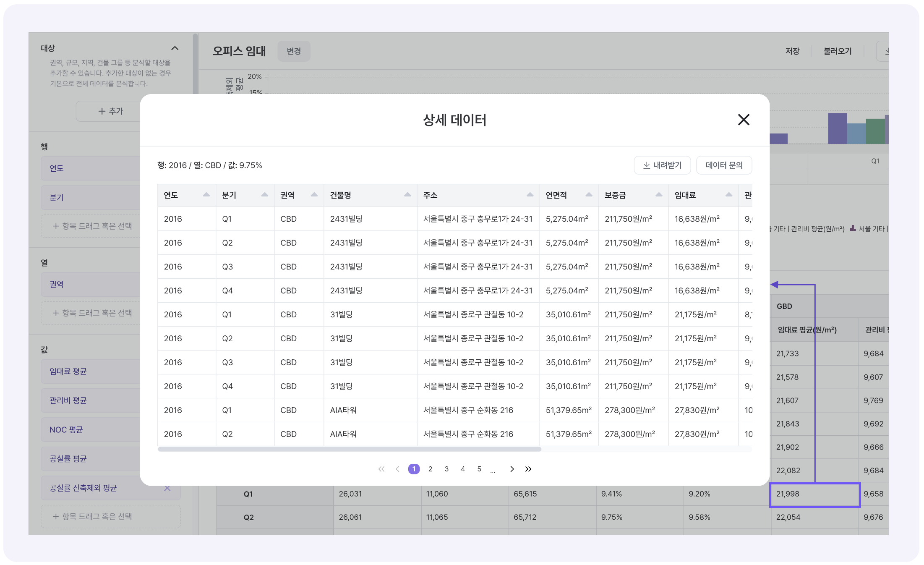The image size is (924, 565).
Task: Sort table by 주소 column arrow
Action: (x=530, y=195)
